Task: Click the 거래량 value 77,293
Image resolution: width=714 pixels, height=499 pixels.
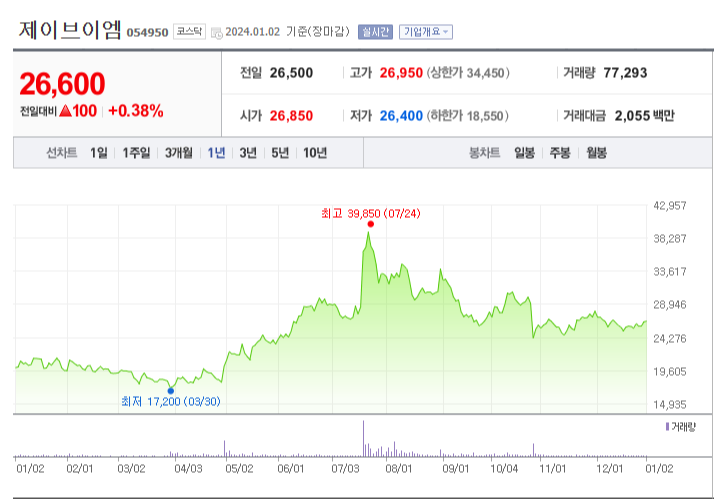Action: pos(625,73)
